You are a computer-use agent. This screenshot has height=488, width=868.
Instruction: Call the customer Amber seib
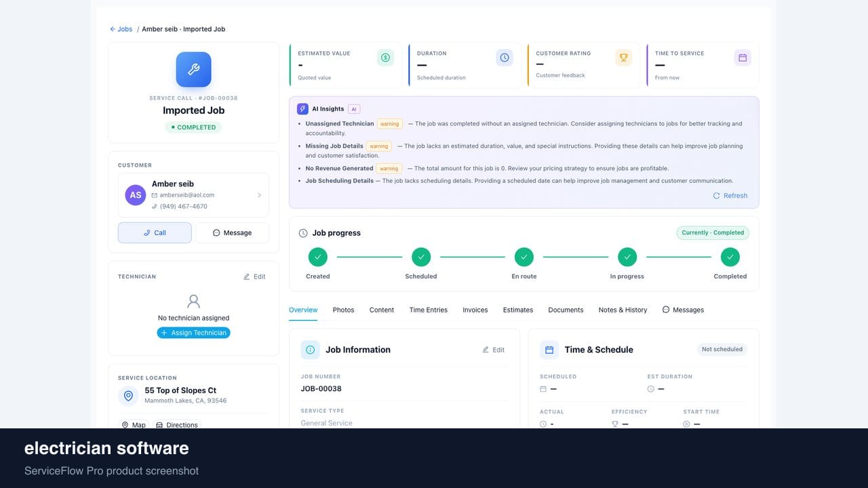(x=155, y=232)
